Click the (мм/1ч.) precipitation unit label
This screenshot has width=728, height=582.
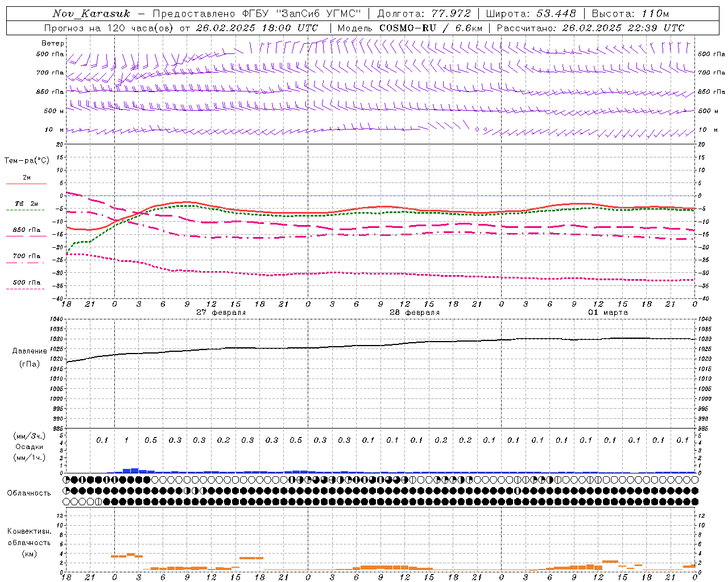pyautogui.click(x=30, y=458)
